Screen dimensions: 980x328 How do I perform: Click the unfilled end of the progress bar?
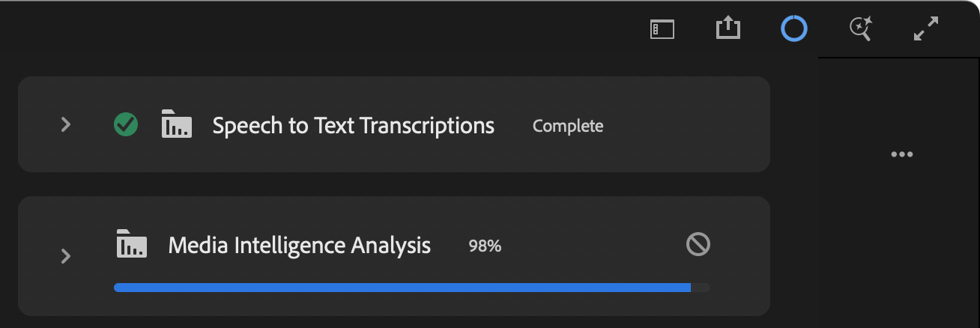click(701, 288)
